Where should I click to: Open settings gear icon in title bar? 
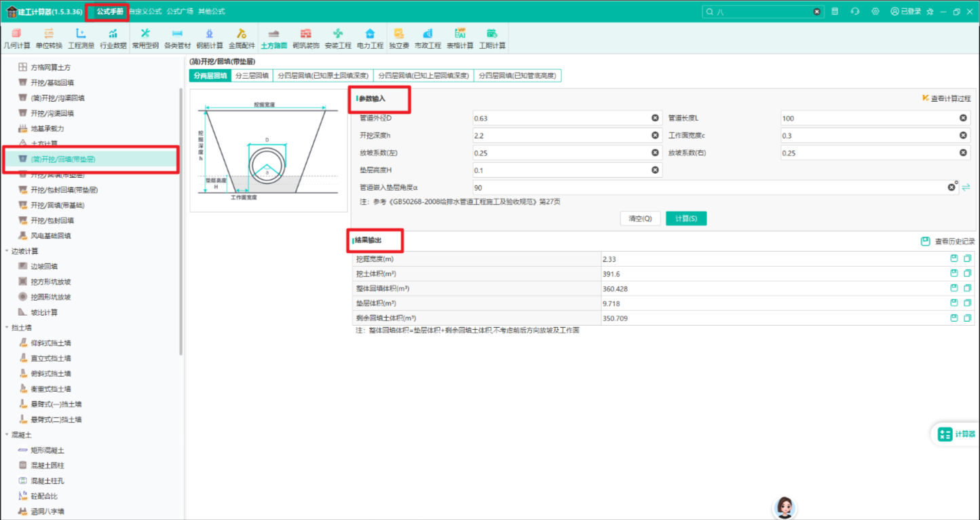coord(875,12)
